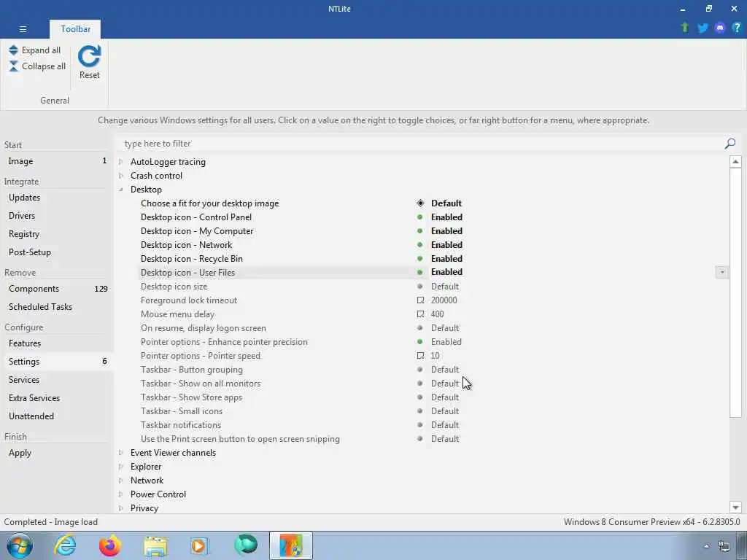Viewport: 747px width, 560px height.
Task: Open the File Explorer taskbar icon
Action: (x=155, y=546)
